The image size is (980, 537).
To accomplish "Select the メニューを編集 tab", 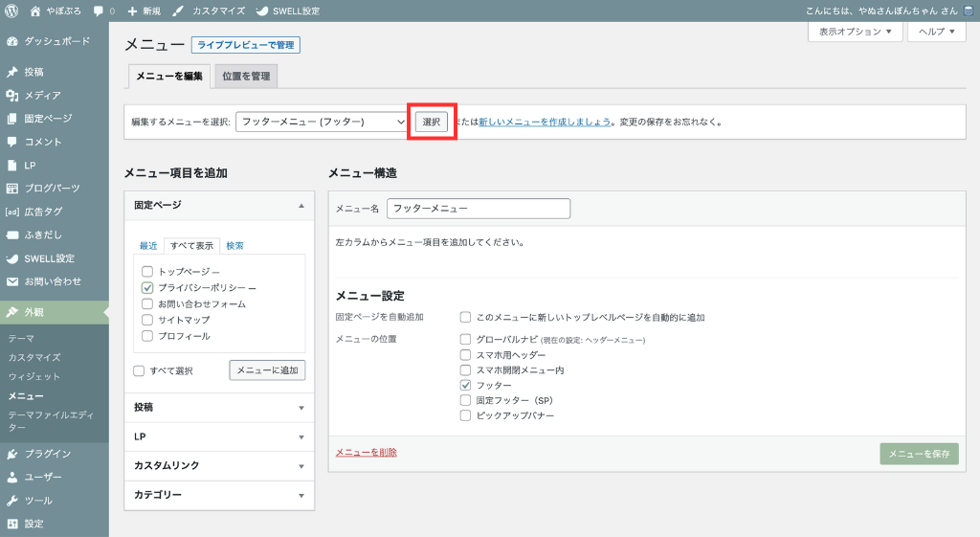I will 169,77.
